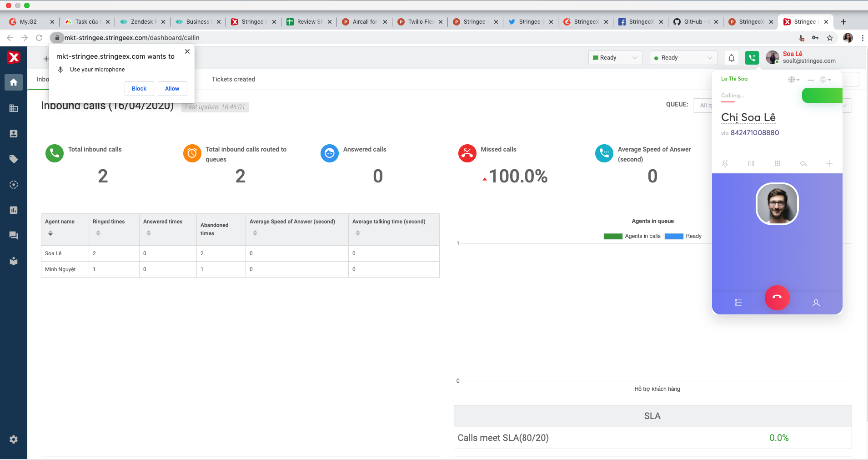The image size is (868, 460).
Task: Open the Knowledge base reader sidebar icon
Action: 14,261
